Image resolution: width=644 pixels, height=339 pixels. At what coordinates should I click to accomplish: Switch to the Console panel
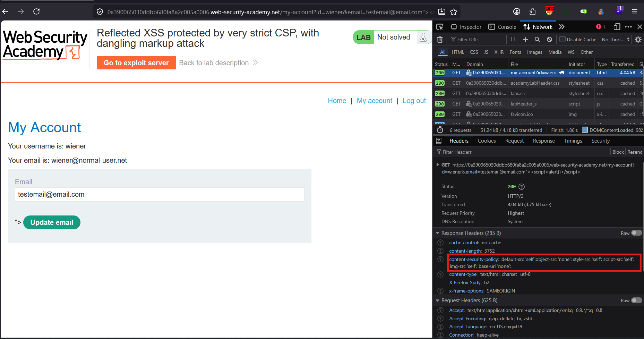click(502, 27)
